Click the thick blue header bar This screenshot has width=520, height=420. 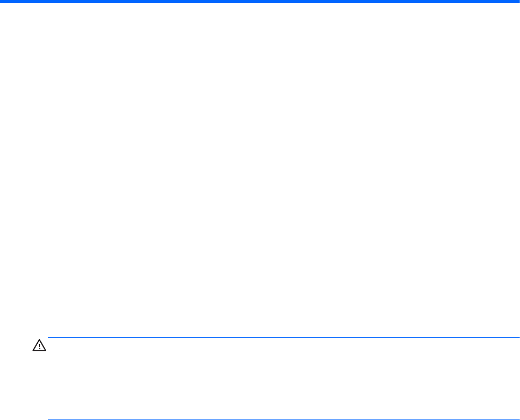(260, 2)
